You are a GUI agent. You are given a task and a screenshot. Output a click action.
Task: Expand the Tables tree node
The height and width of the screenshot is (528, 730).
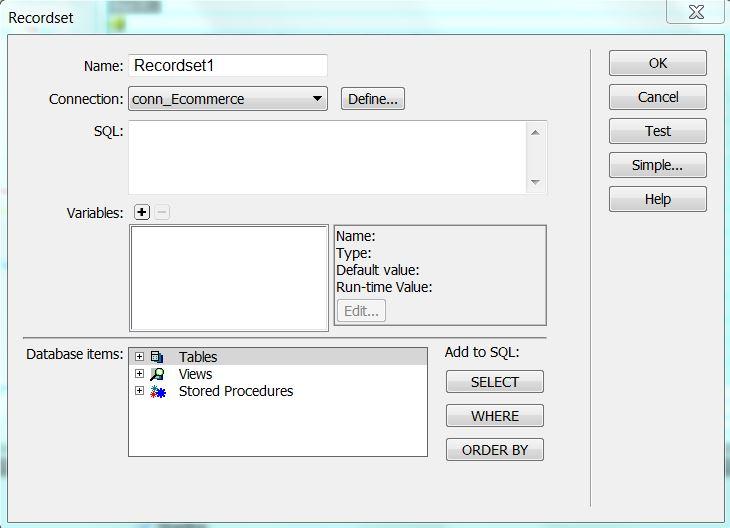[139, 357]
